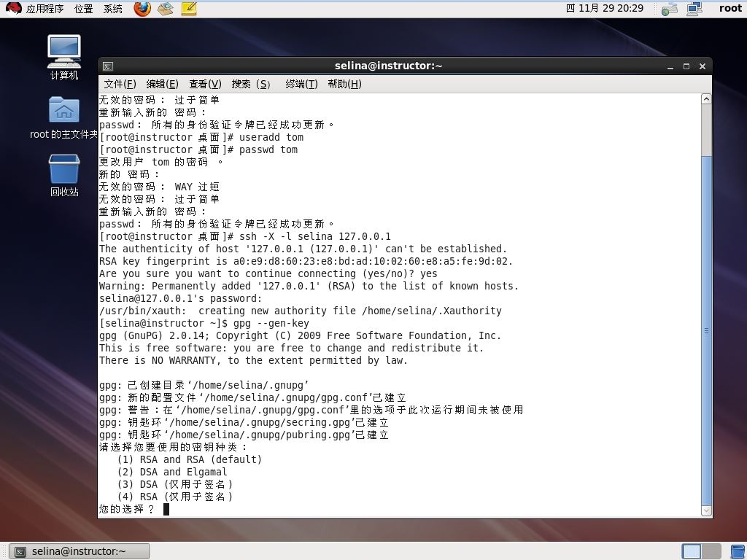
Task: Click the Red Hat logo icon
Action: 13,8
